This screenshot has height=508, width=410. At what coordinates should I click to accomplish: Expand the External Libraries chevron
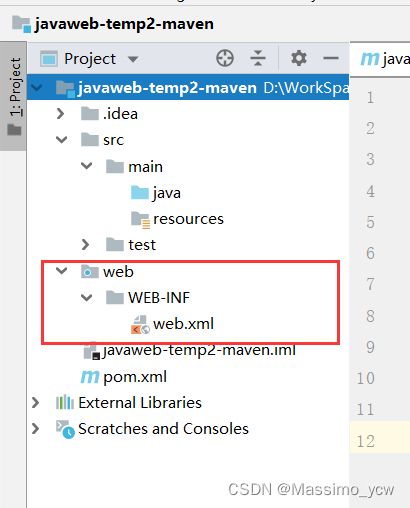[35, 403]
